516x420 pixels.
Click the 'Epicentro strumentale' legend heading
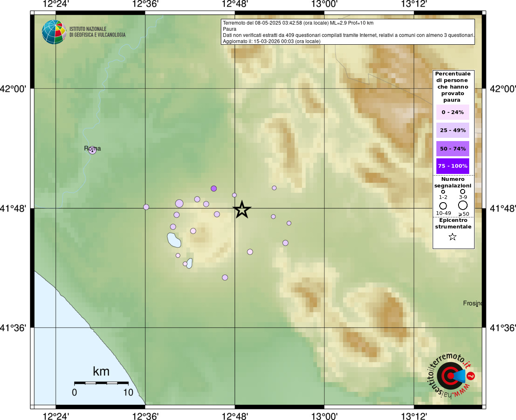[453, 224]
